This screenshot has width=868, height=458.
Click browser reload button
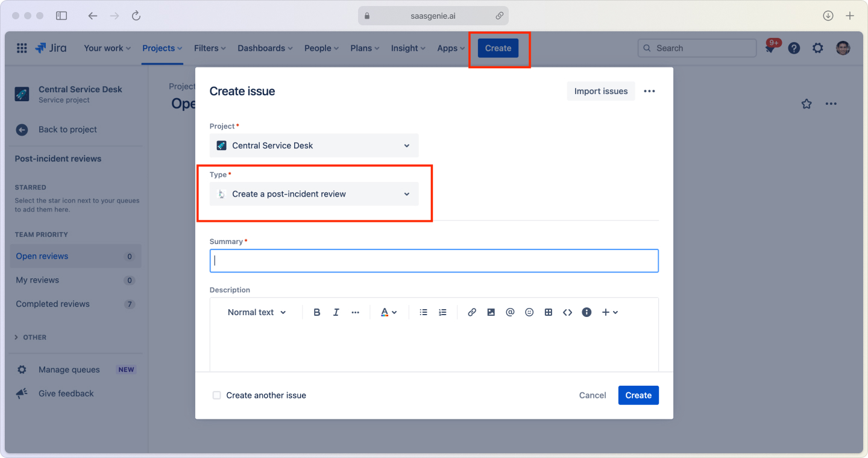[136, 16]
